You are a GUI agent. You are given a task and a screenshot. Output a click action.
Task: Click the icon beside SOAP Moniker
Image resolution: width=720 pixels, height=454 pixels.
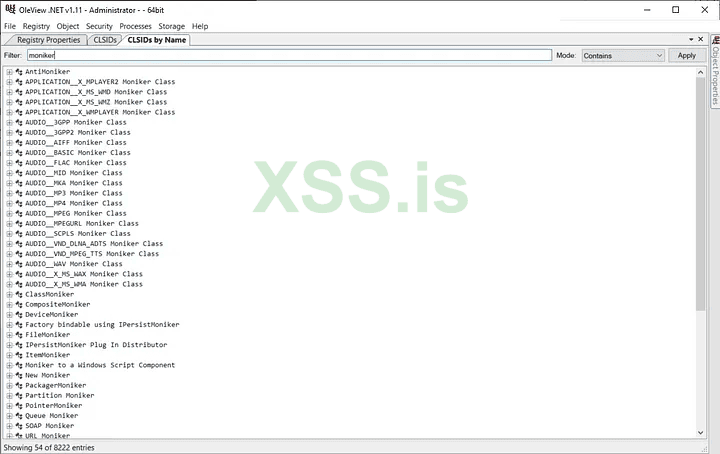(x=19, y=426)
